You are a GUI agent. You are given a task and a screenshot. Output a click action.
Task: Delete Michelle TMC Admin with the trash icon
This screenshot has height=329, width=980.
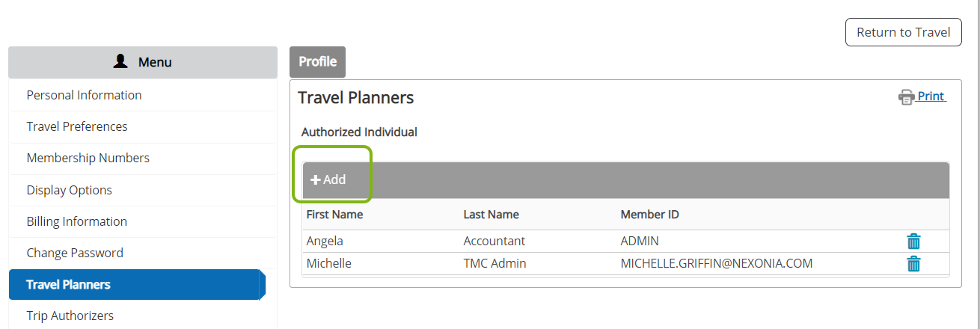(x=913, y=263)
